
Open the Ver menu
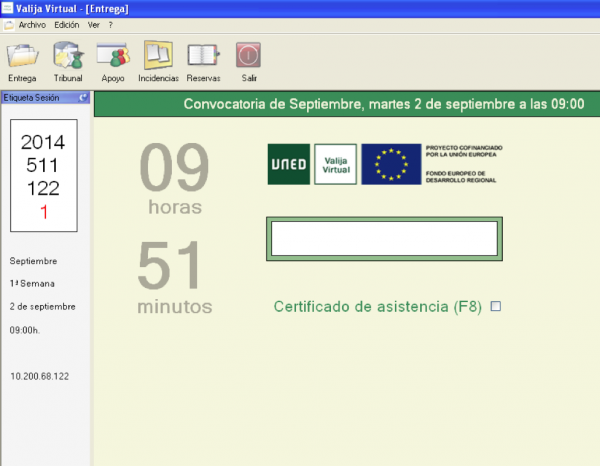tap(94, 24)
